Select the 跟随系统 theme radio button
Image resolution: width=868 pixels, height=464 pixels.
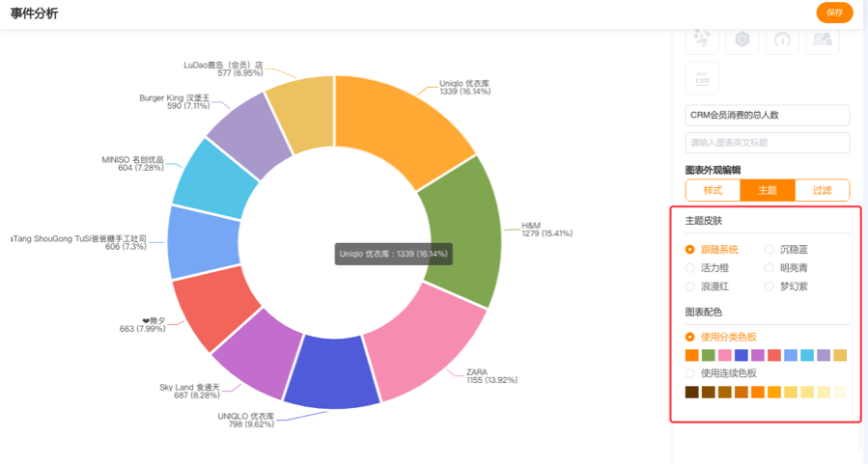click(x=690, y=250)
